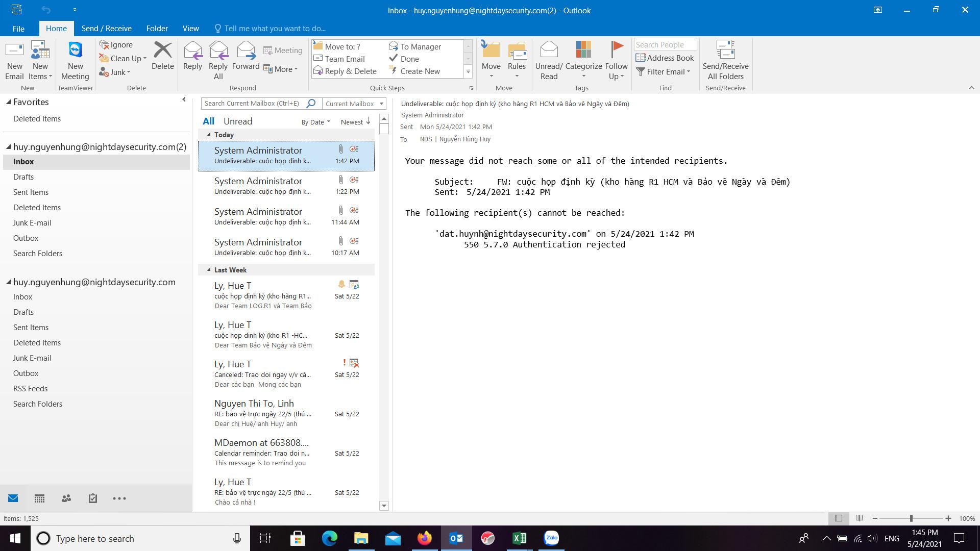This screenshot has width=980, height=551.
Task: Select the Home ribbon tab
Action: tap(56, 29)
